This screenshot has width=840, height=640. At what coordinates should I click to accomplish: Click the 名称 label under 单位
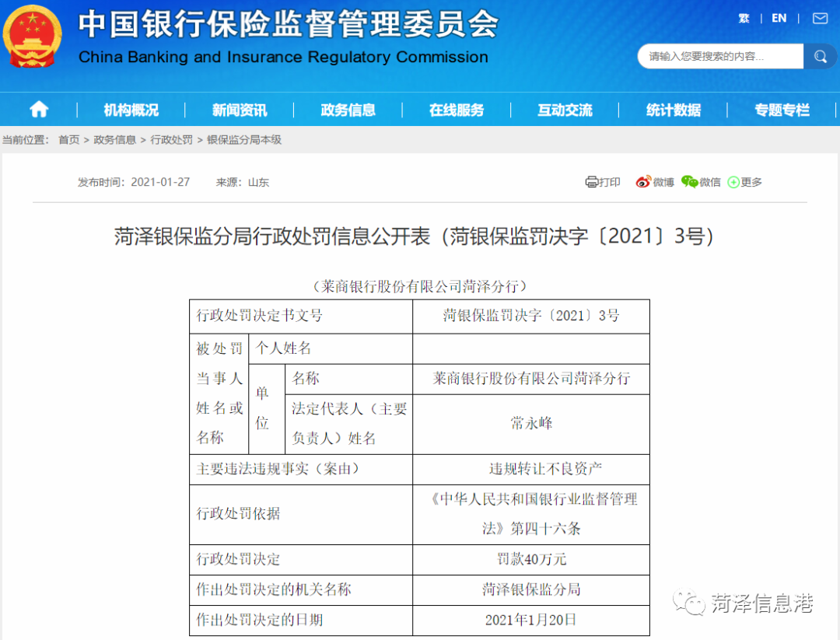pos(348,379)
